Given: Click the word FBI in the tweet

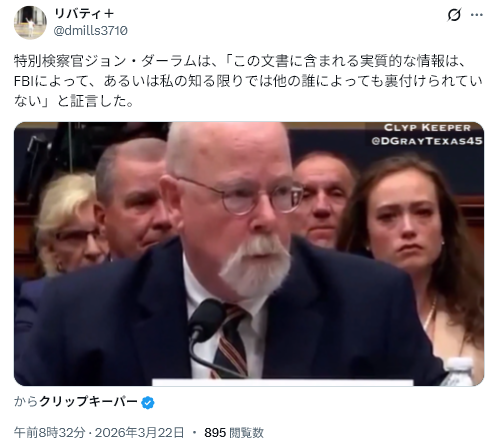Looking at the screenshot, I should point(23,81).
